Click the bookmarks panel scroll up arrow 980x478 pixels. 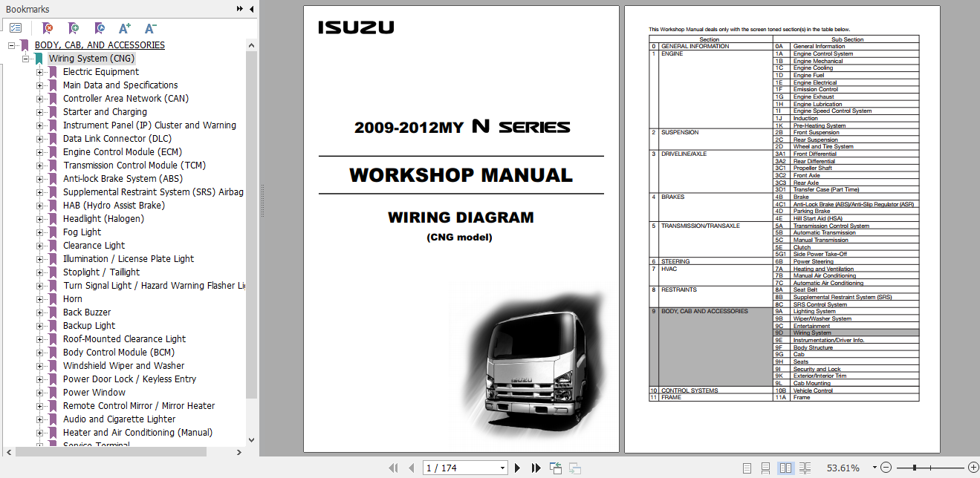point(251,45)
